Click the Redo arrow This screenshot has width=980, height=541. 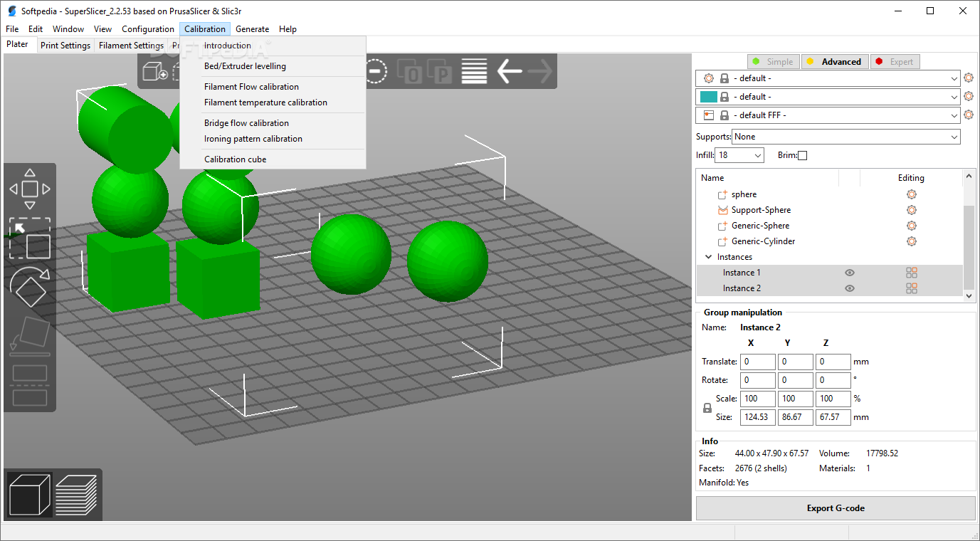tap(540, 71)
